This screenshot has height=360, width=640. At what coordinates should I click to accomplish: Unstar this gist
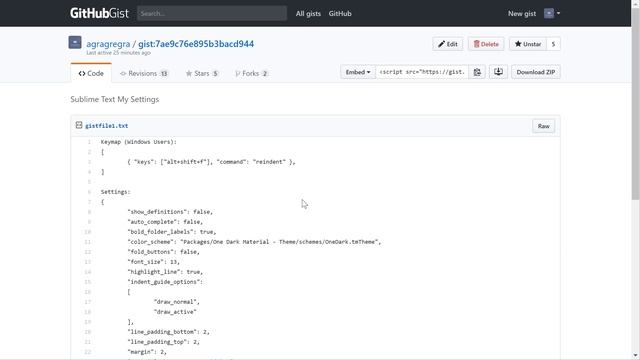click(x=528, y=44)
